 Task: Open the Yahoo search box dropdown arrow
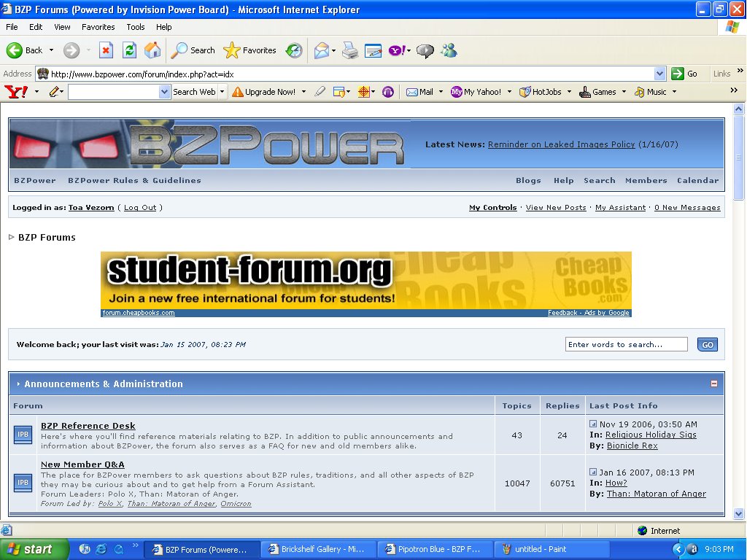tap(164, 92)
